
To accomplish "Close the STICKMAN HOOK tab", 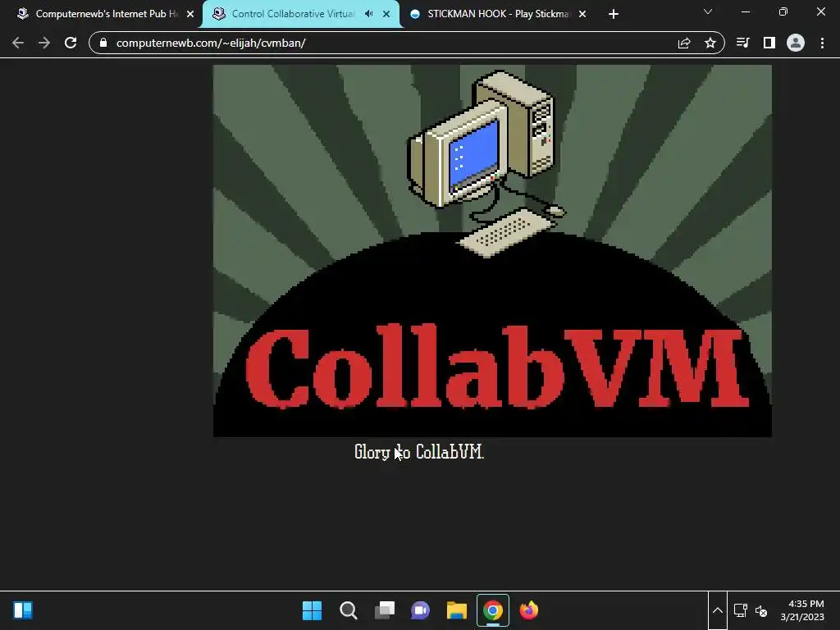I will pos(582,14).
